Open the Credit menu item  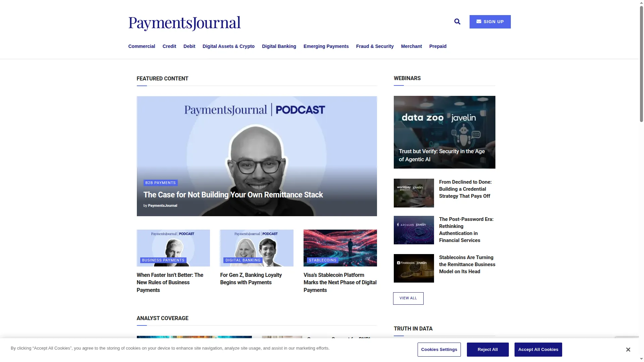pos(169,46)
